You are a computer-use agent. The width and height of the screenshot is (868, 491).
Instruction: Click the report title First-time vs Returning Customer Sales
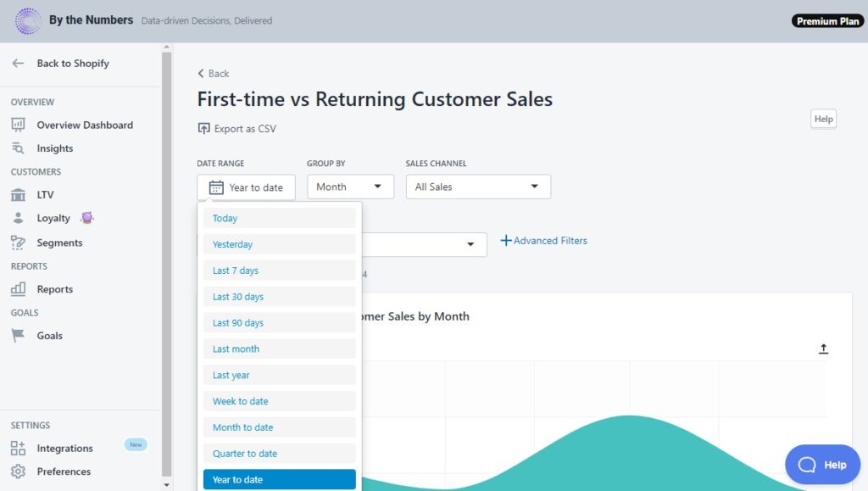click(375, 98)
